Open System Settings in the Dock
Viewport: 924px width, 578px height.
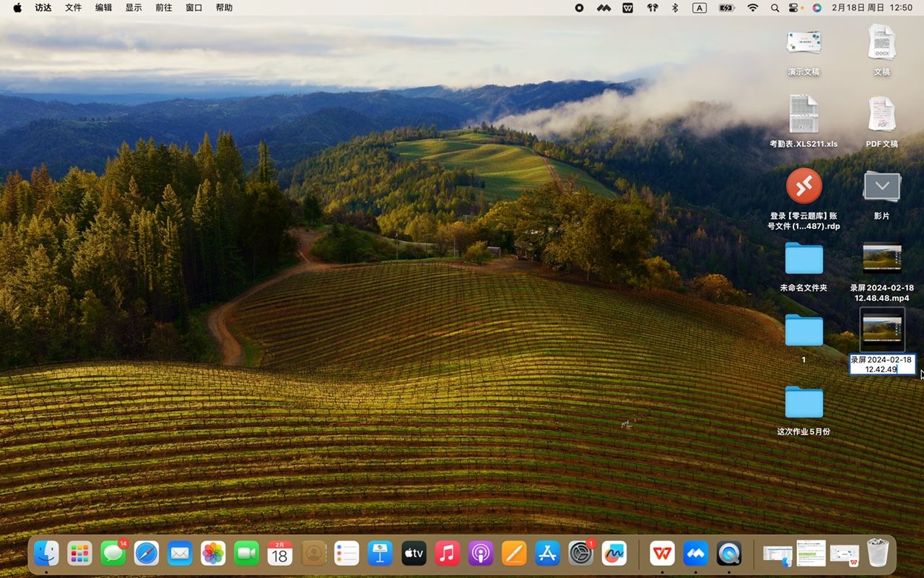[x=580, y=553]
